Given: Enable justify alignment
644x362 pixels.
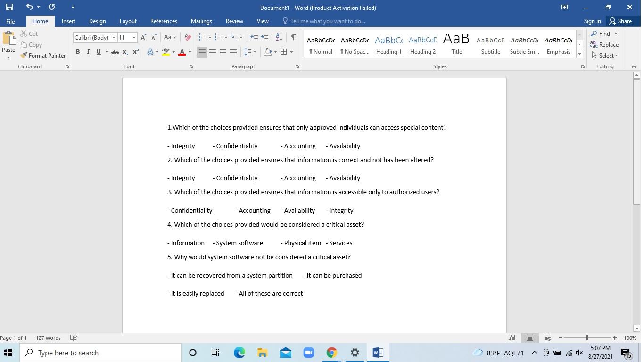Looking at the screenshot, I should tap(232, 52).
